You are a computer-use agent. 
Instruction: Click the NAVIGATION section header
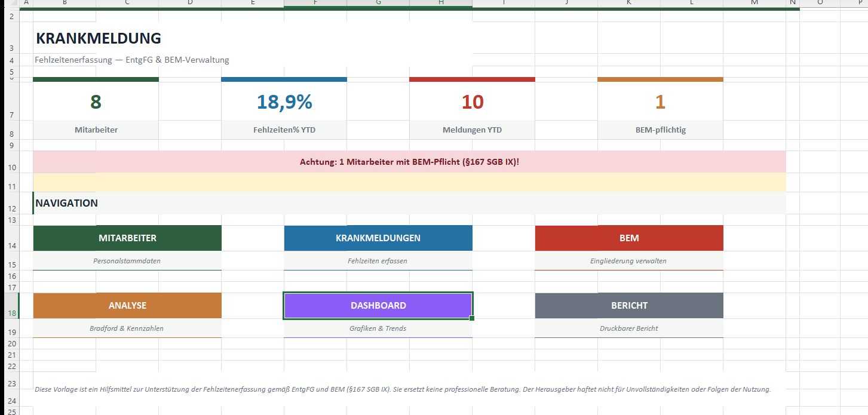66,203
